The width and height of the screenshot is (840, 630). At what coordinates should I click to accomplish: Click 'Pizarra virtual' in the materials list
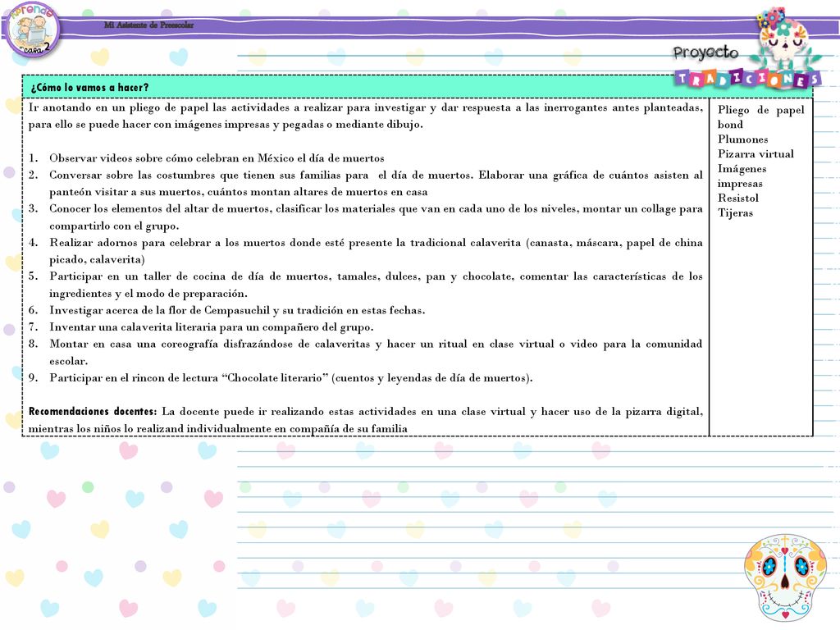756,153
